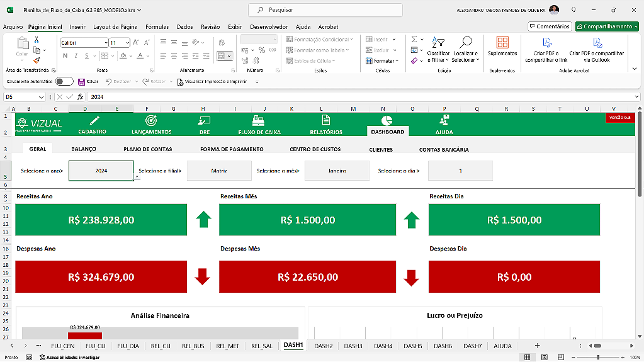Expand the Calibri font name dropdown
The image size is (644, 362).
[105, 43]
